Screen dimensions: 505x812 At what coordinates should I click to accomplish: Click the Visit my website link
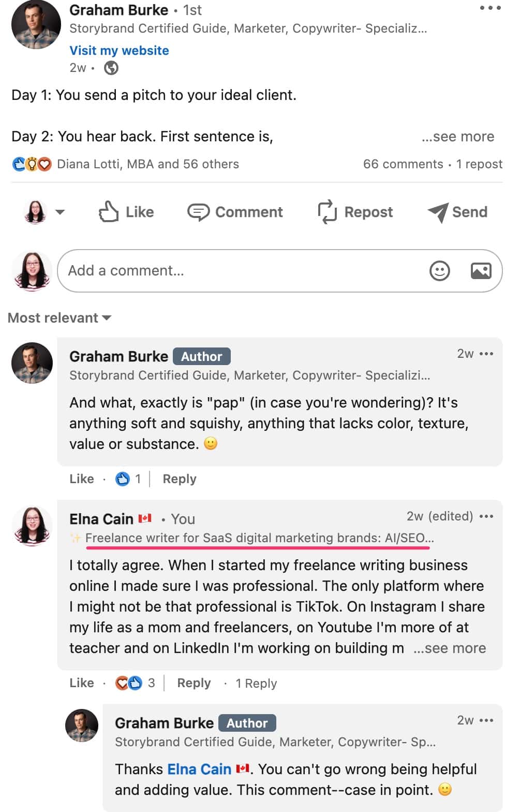[119, 50]
